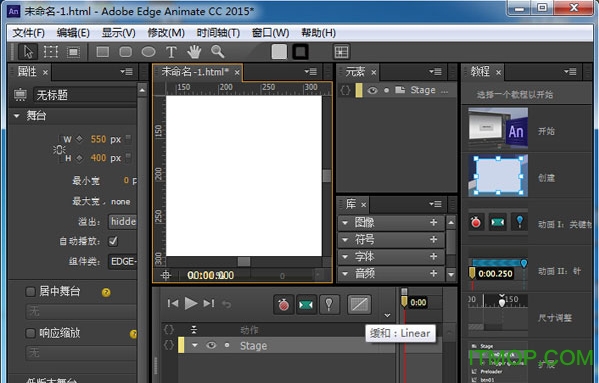This screenshot has height=383, width=599.
Task: Jump to the timeline start
Action: 173,304
